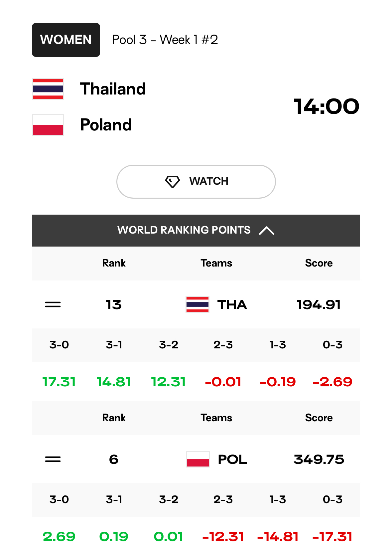Click the small Poland flag next to POL

tap(197, 459)
